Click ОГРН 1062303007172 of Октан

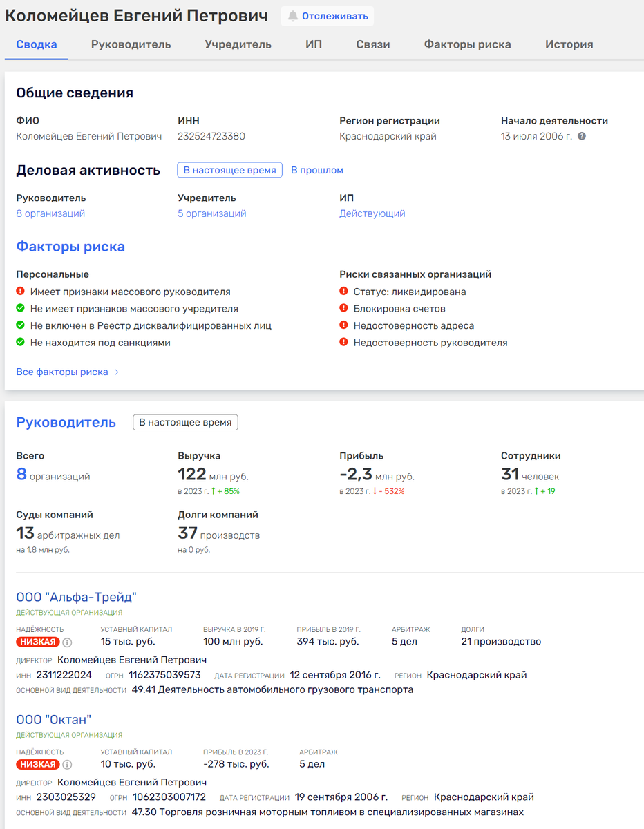(x=169, y=797)
